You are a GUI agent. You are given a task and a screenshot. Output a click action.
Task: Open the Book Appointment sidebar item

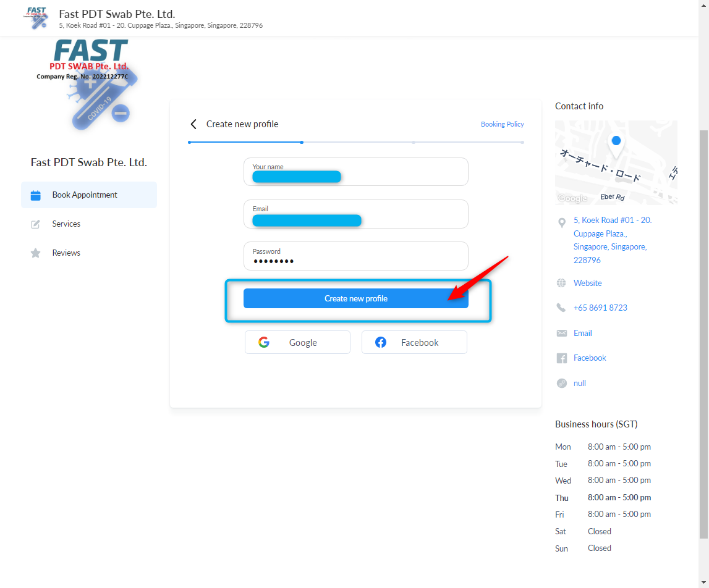pyautogui.click(x=85, y=195)
